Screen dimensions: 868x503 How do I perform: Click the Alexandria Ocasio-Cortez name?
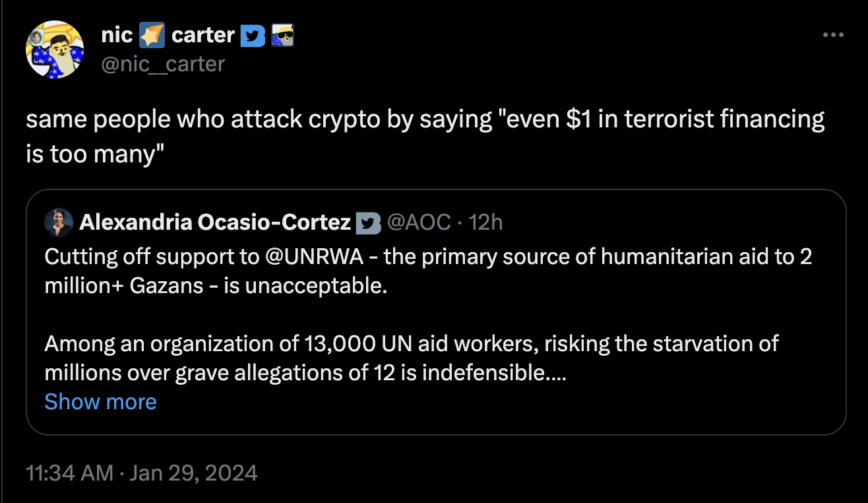tap(215, 223)
